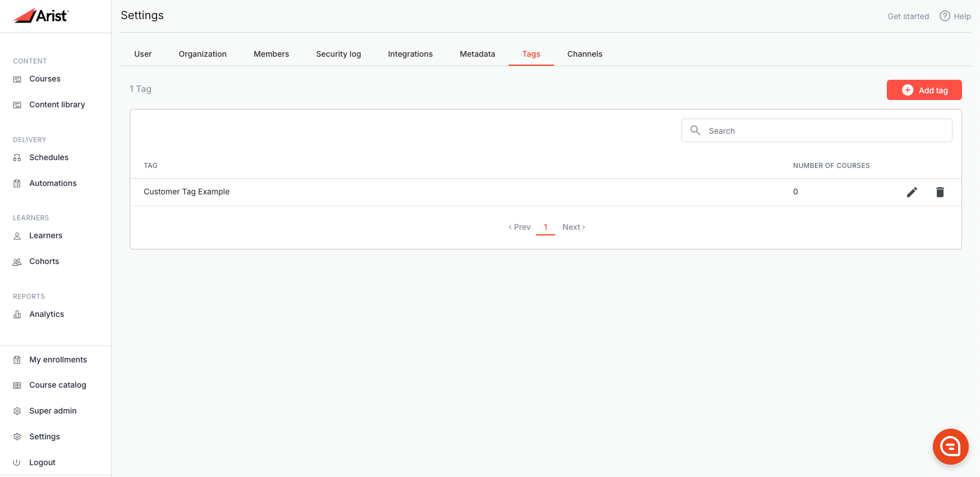Screen dimensions: 980x477
Task: Click the Content library icon
Action: pos(17,105)
